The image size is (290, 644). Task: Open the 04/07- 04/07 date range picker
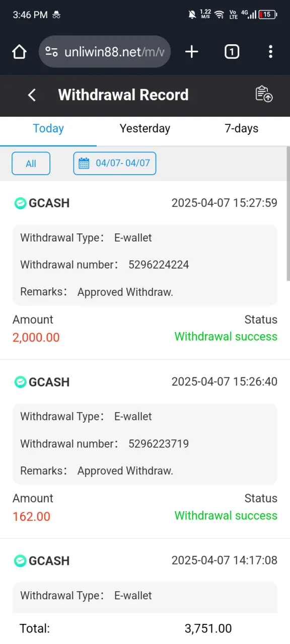pyautogui.click(x=115, y=164)
